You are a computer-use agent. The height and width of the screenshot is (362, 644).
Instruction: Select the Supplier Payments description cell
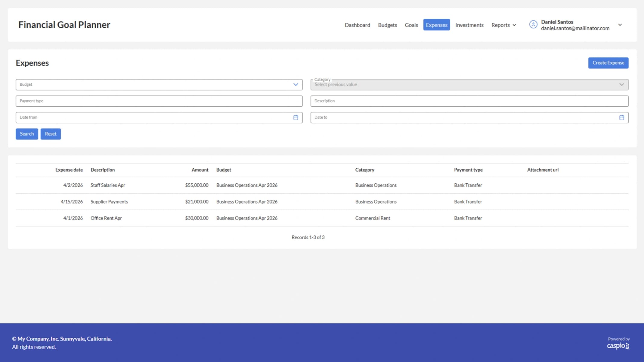(109, 202)
